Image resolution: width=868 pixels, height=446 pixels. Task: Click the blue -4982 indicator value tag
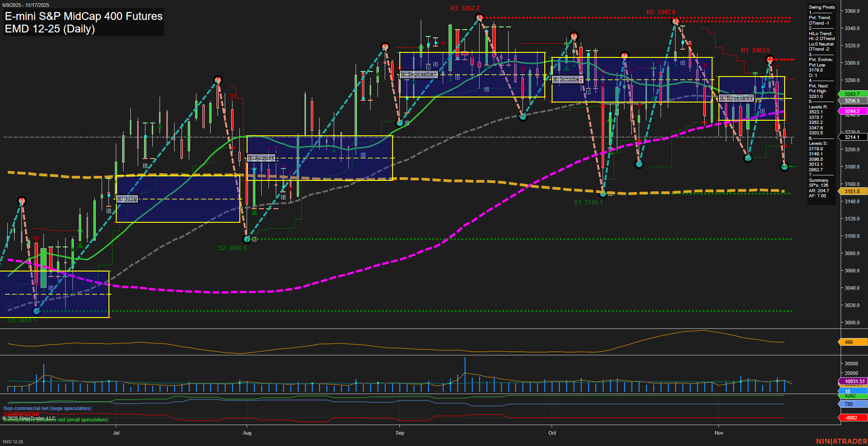[x=851, y=417]
